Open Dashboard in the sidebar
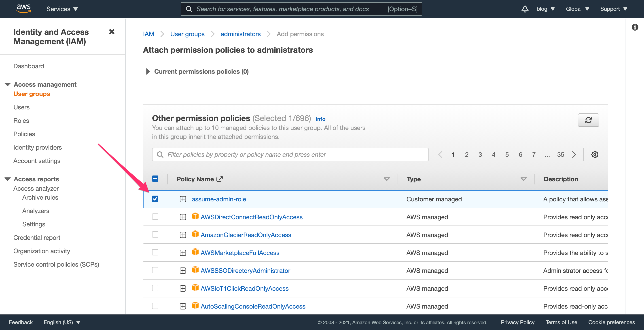This screenshot has width=644, height=330. 29,66
